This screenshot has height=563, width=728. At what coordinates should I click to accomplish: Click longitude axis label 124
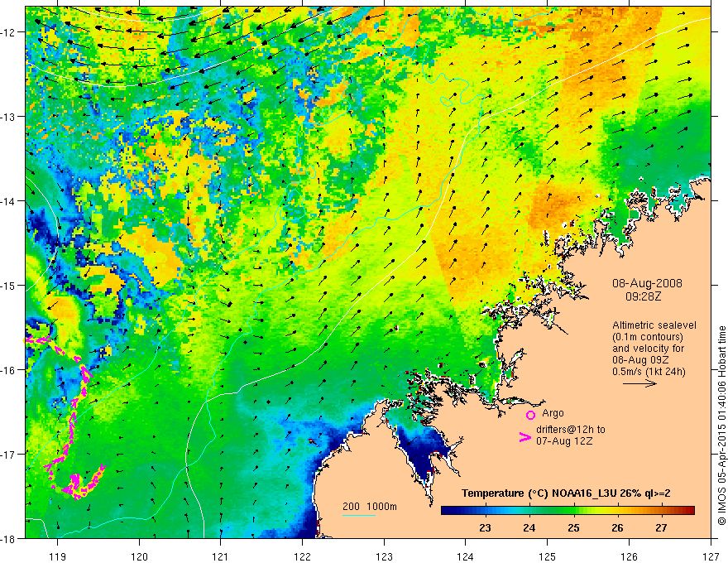tap(466, 556)
